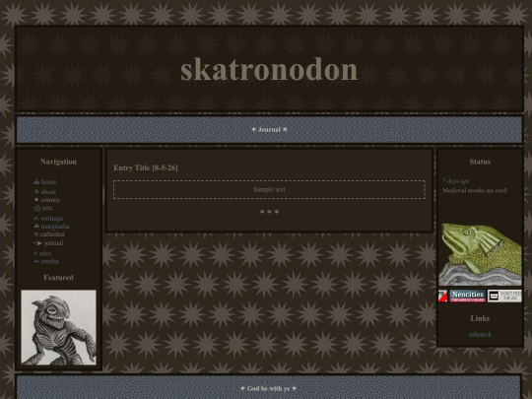Click the skatronodon site title
Viewport: 532px width, 399px height.
click(x=269, y=70)
